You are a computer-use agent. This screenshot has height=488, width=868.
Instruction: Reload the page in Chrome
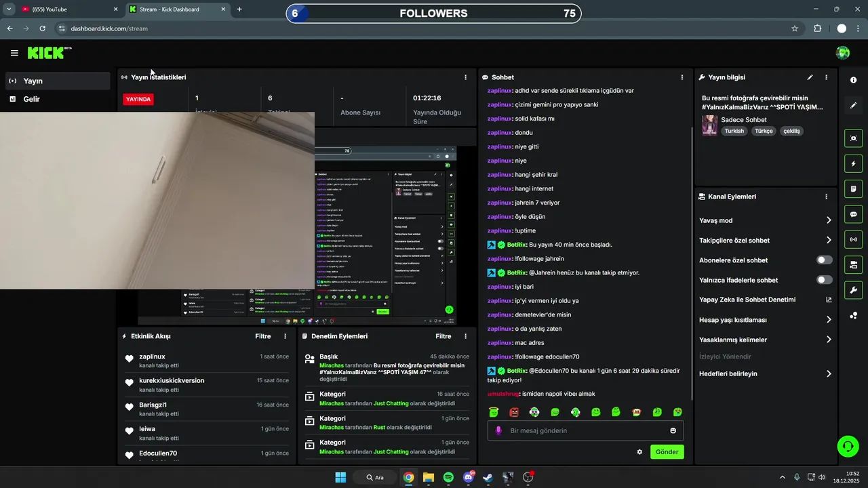tap(43, 28)
